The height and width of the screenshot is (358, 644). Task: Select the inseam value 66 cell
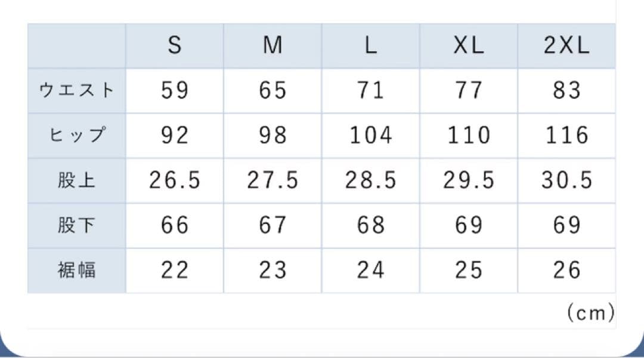[174, 225]
